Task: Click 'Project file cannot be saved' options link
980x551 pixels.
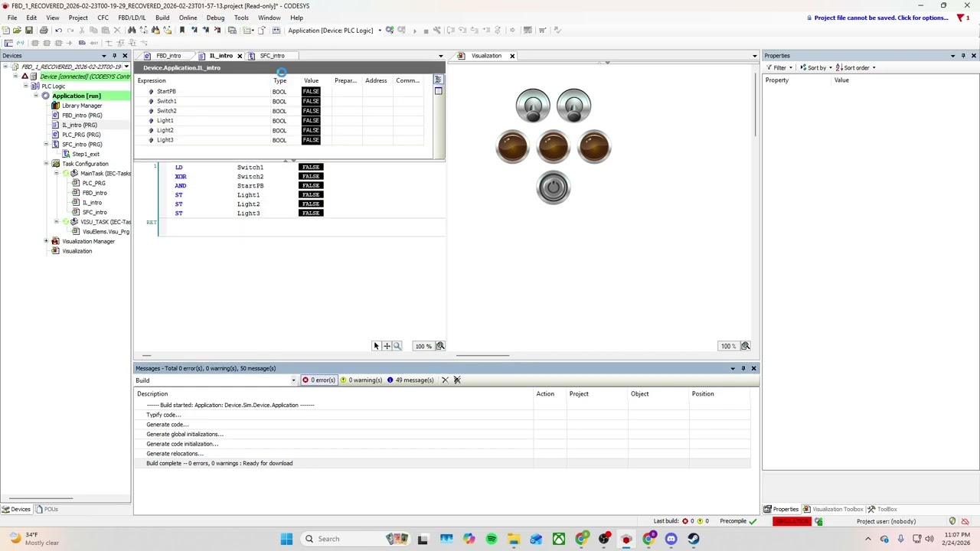Action: click(880, 18)
